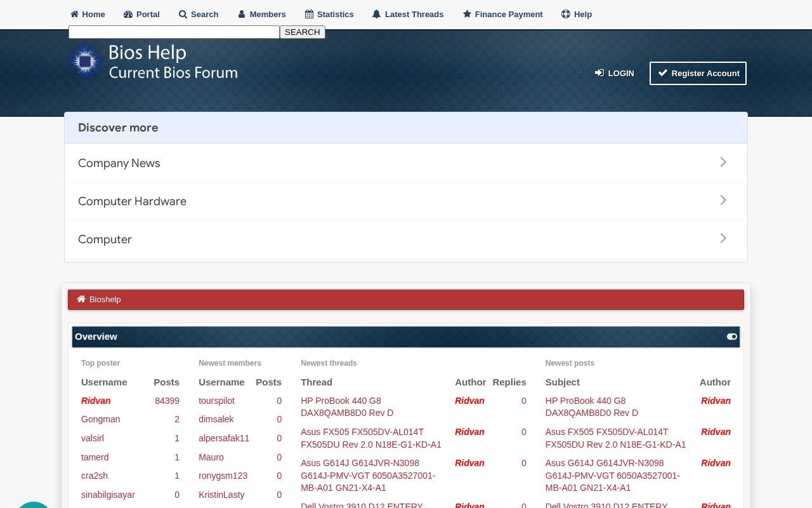Go to the Members menu item
Viewport: 812px width, 508px height.
point(261,14)
